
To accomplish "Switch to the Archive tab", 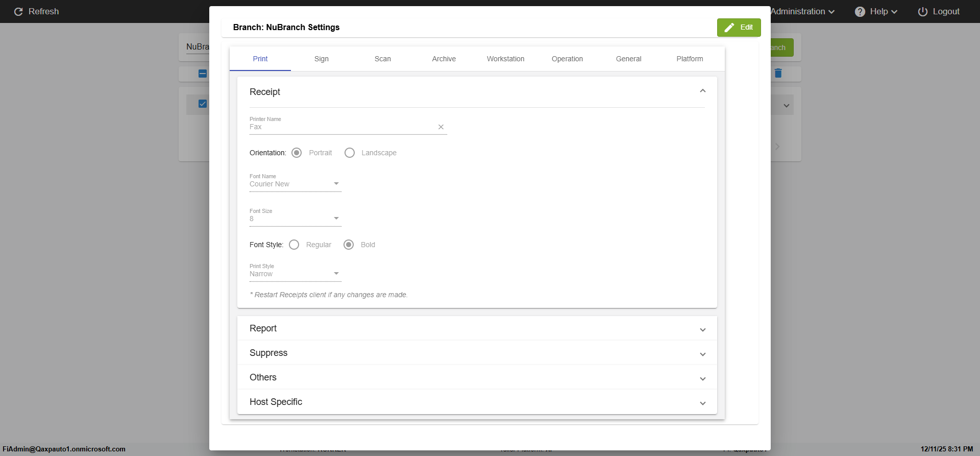I will (x=444, y=59).
